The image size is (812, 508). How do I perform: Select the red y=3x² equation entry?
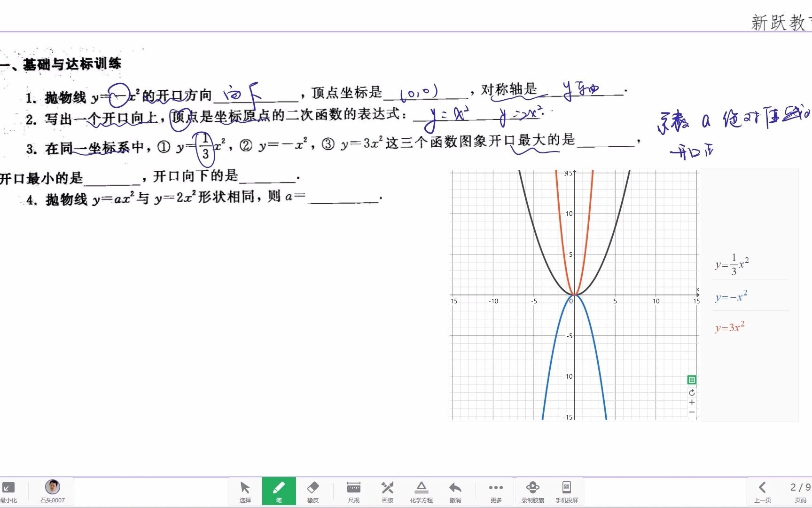(730, 327)
